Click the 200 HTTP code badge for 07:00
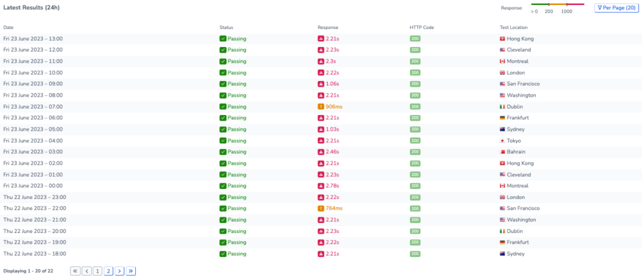 pyautogui.click(x=415, y=107)
